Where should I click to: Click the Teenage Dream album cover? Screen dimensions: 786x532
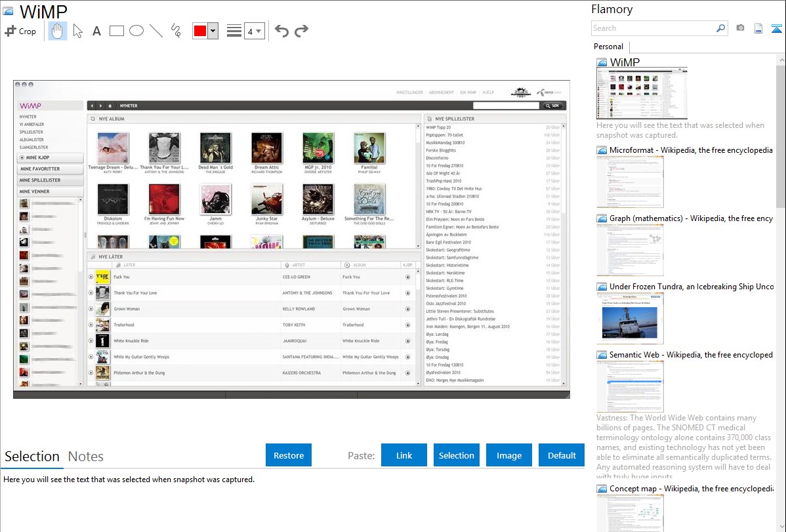click(x=113, y=148)
